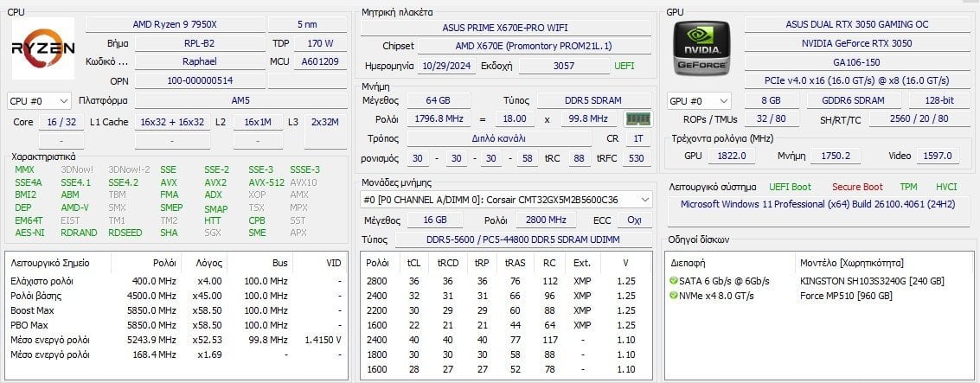
Task: Click the Raphael codename field
Action: coord(200,62)
